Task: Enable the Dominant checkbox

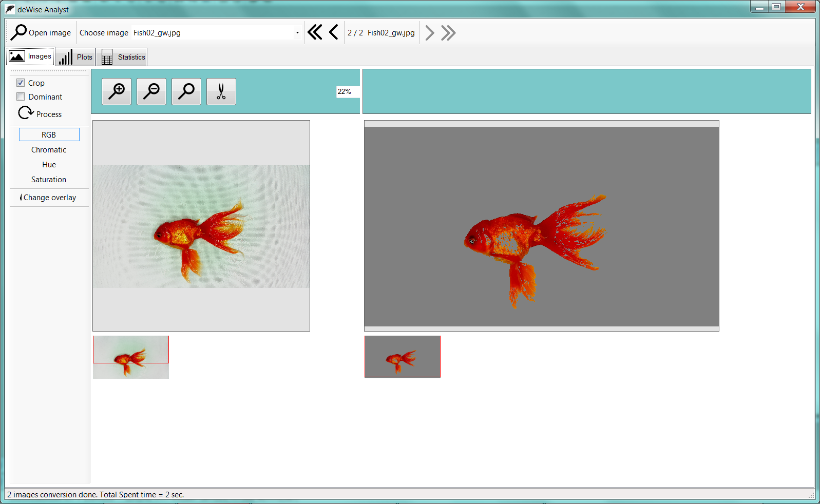Action: (x=21, y=96)
